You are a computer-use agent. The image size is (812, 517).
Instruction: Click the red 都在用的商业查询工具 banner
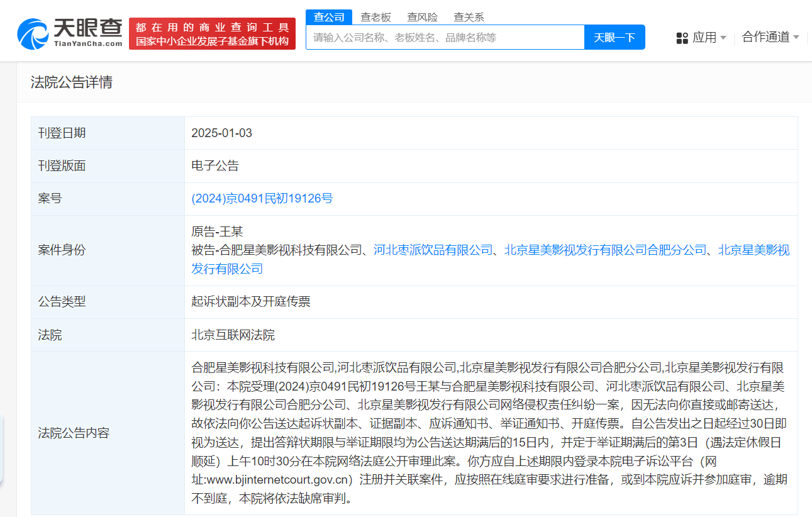pos(212,34)
